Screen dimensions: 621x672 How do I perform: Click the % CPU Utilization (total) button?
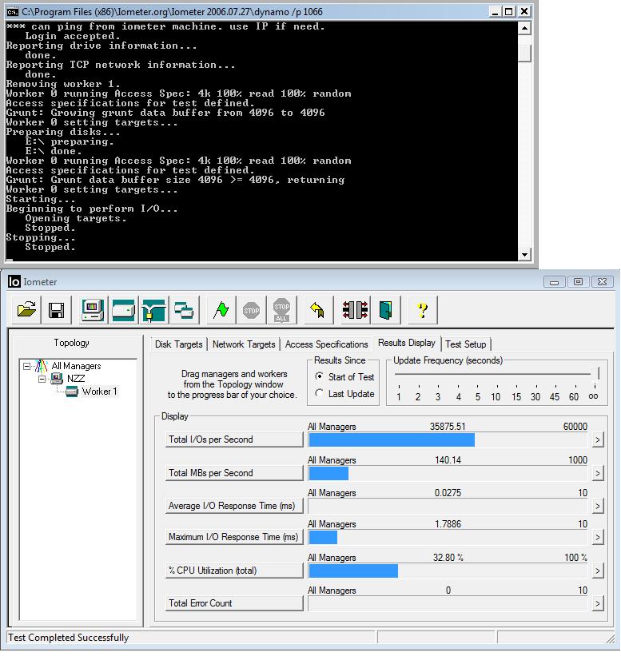click(x=234, y=571)
